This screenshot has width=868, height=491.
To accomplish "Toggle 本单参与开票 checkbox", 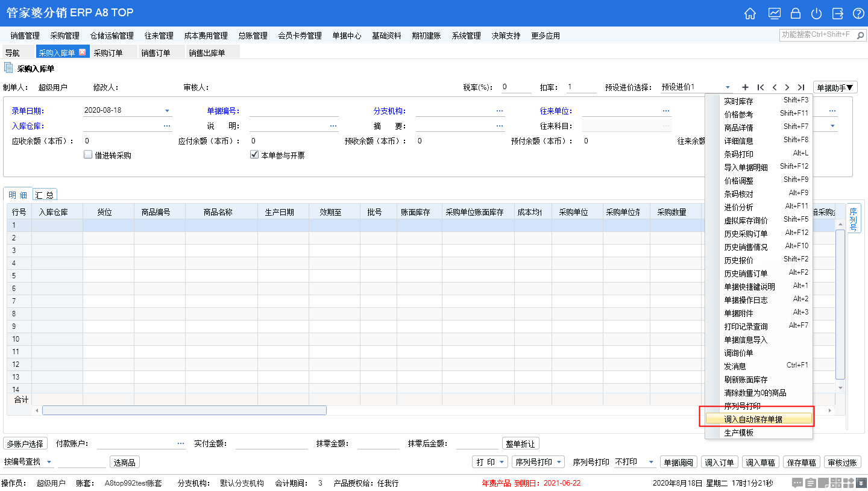I will [254, 155].
